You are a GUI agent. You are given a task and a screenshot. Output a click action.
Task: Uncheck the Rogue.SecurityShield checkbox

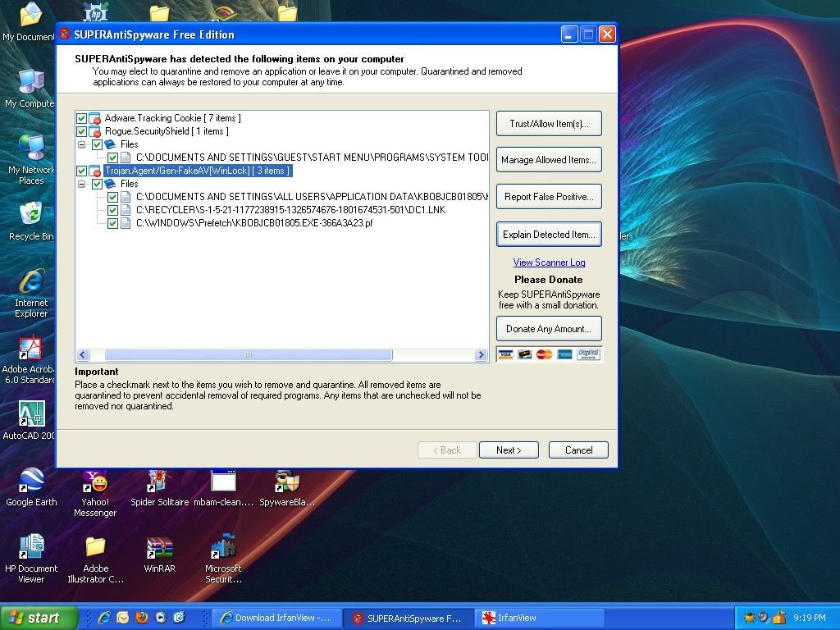tap(81, 131)
